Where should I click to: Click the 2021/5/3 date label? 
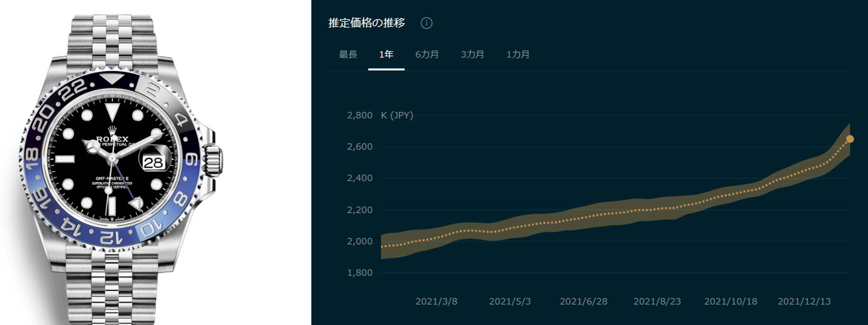(510, 301)
